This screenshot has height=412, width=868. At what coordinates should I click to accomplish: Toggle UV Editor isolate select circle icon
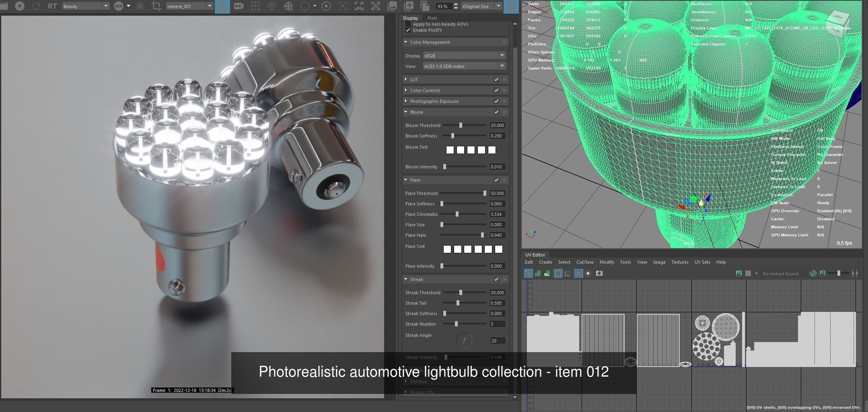coord(588,273)
